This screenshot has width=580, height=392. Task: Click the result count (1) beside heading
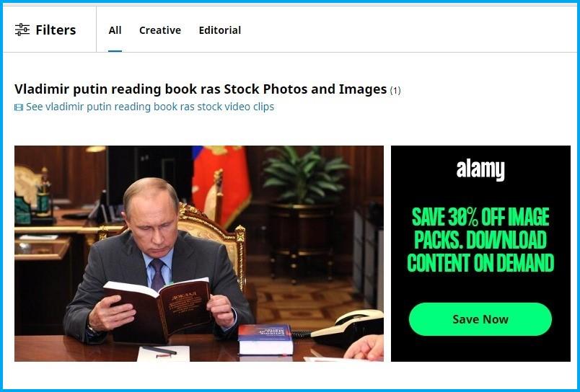395,91
